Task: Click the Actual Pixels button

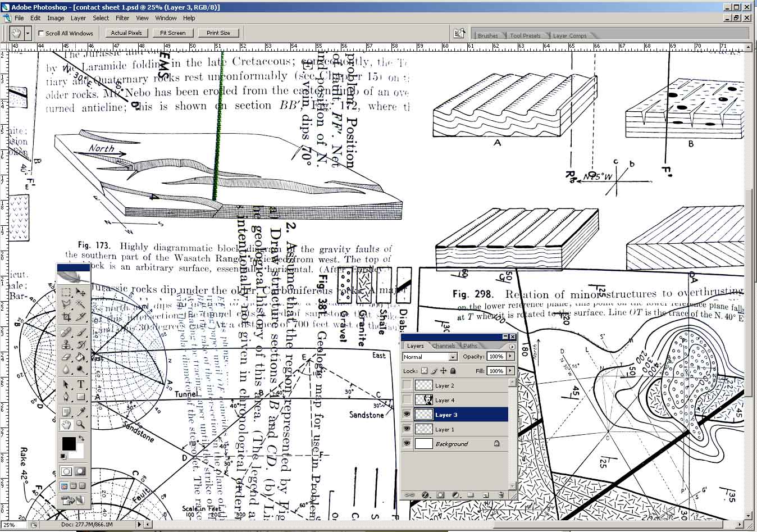Action: point(126,33)
